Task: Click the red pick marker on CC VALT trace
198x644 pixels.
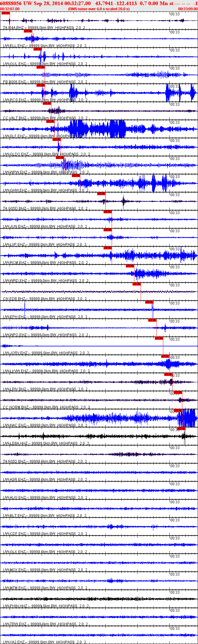Action: coord(47,103)
